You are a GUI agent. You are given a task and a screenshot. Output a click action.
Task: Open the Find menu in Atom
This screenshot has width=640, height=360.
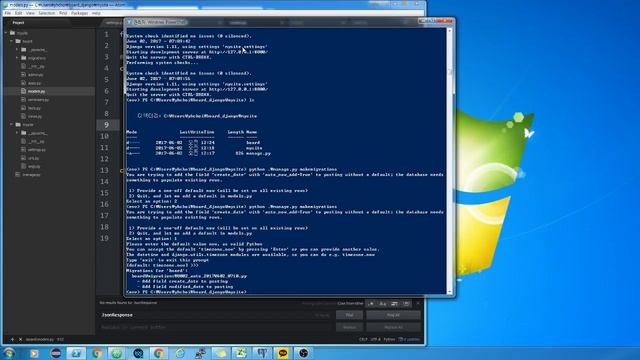coord(63,13)
